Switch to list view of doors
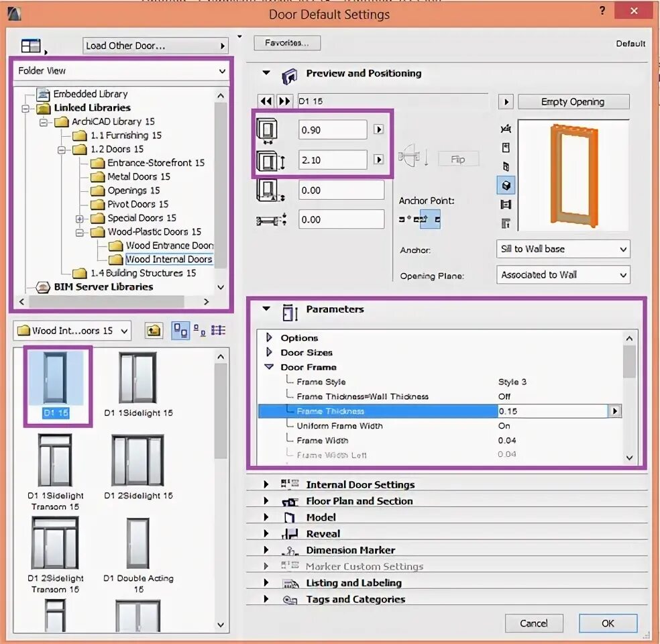660x644 pixels. 218,331
